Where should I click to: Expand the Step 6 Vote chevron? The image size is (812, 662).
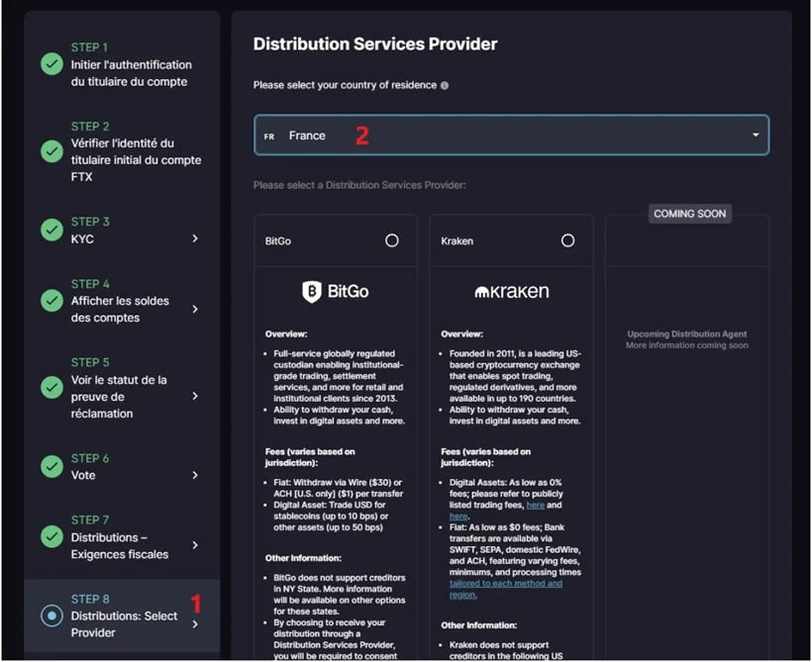pyautogui.click(x=194, y=475)
